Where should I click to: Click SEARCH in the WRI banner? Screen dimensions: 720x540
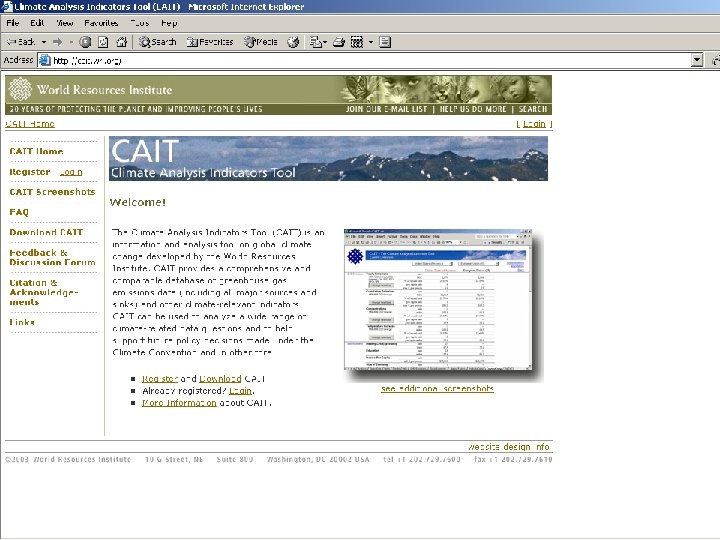coord(533,109)
